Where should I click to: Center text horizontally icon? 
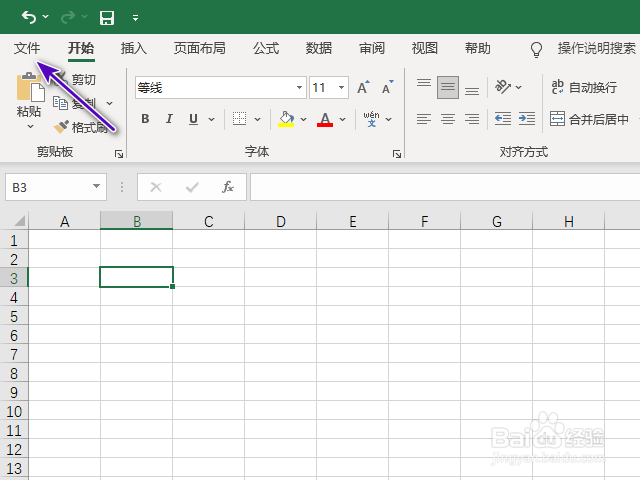448,119
